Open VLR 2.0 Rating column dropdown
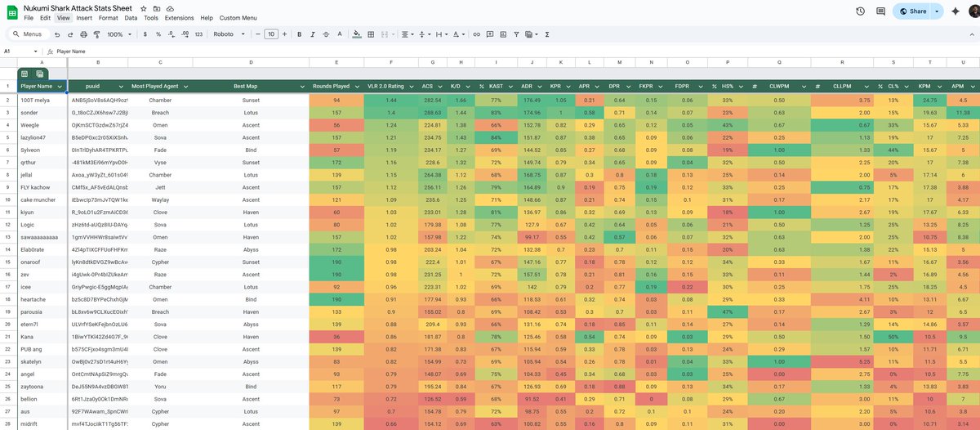Image resolution: width=980 pixels, height=430 pixels. [410, 86]
